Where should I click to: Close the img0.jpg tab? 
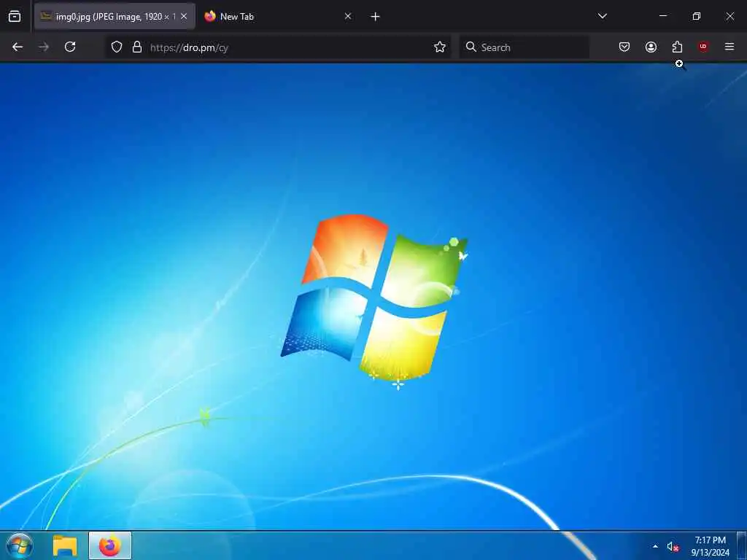coord(184,17)
